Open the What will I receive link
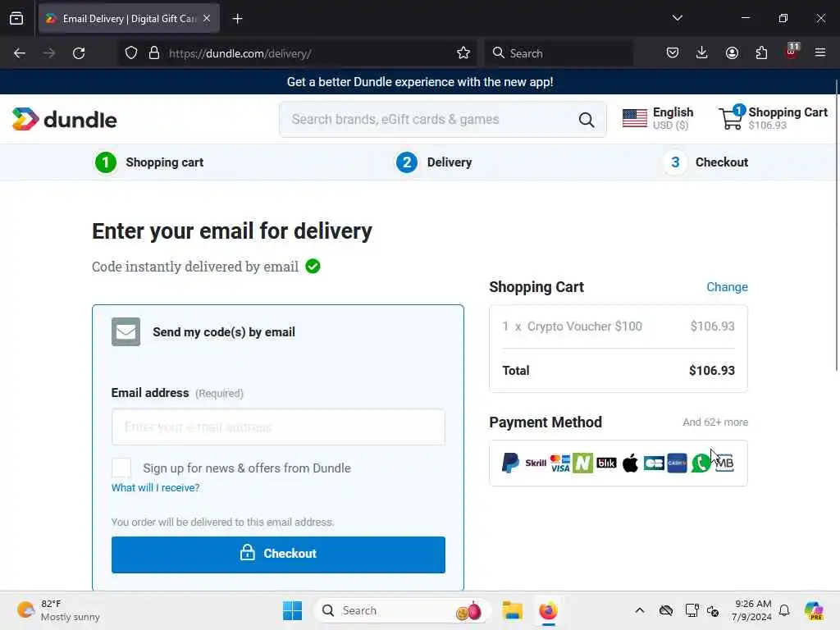840x630 pixels. (x=155, y=487)
